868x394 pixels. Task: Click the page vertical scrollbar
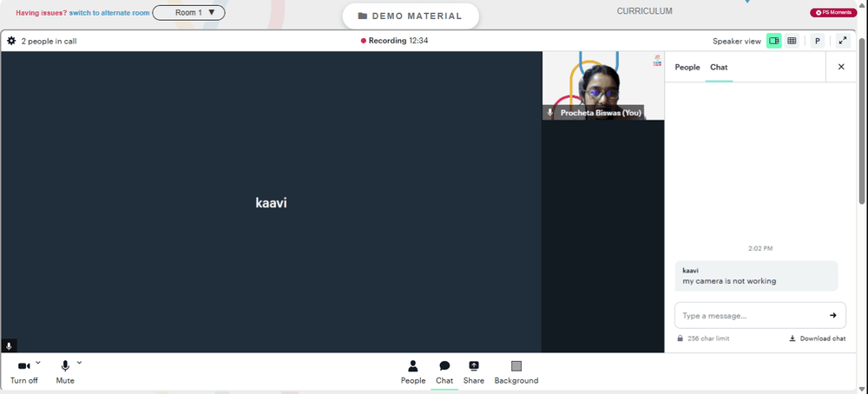[x=863, y=121]
